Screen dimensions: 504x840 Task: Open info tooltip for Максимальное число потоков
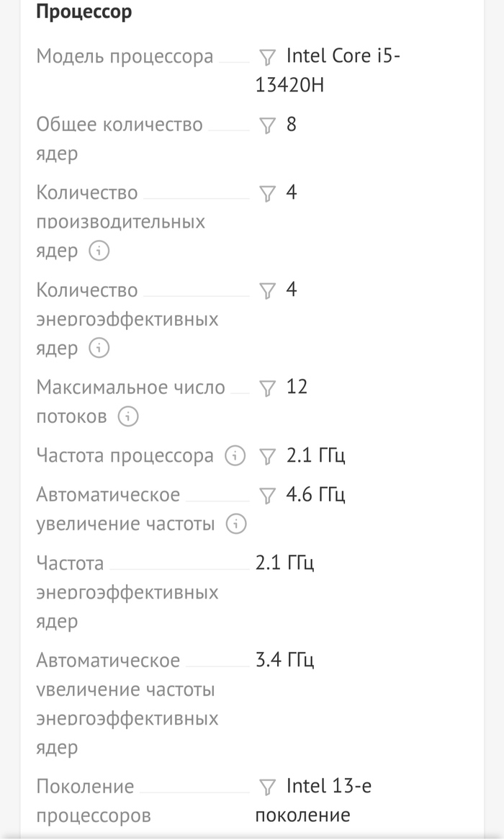click(x=128, y=416)
